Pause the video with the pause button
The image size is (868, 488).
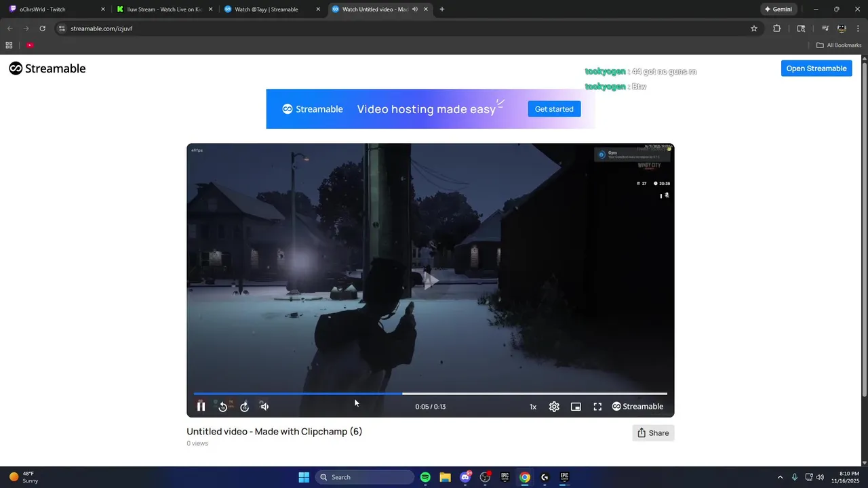point(201,407)
